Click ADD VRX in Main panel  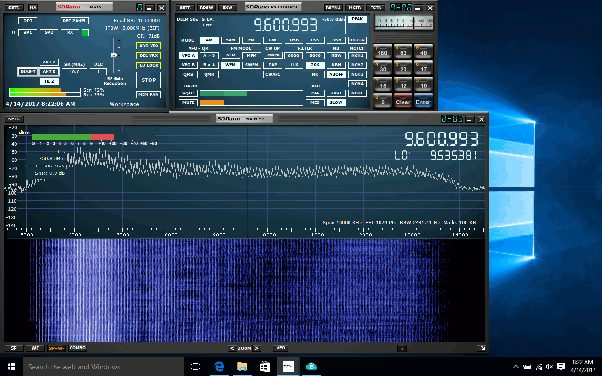(x=148, y=46)
